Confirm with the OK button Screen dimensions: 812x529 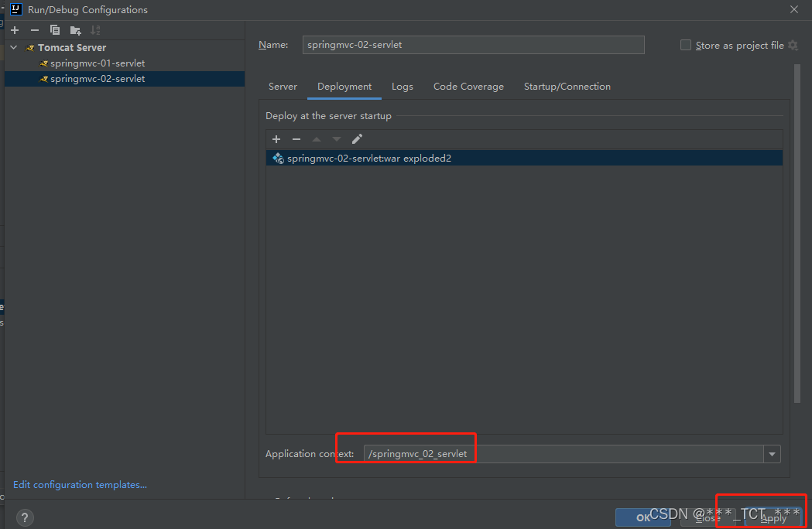642,517
